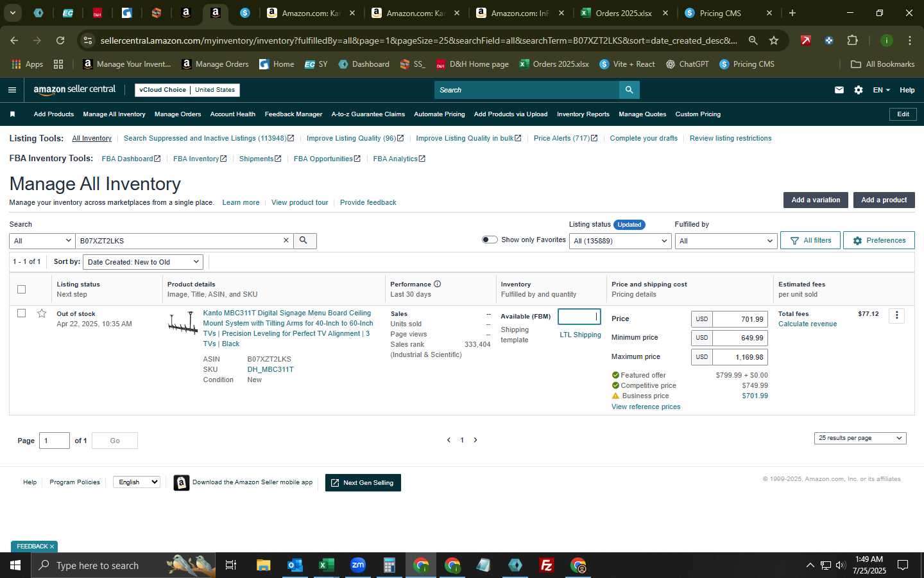Open Manage Orders menu item

pyautogui.click(x=178, y=114)
